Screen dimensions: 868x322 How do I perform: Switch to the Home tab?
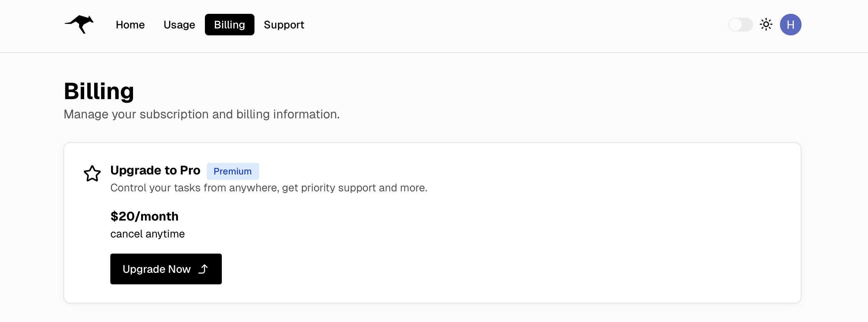[130, 25]
